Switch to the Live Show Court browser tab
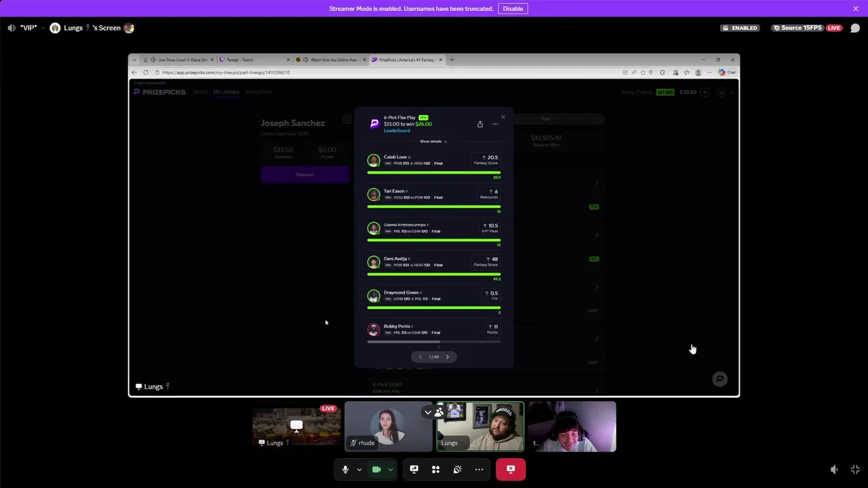 (179, 60)
